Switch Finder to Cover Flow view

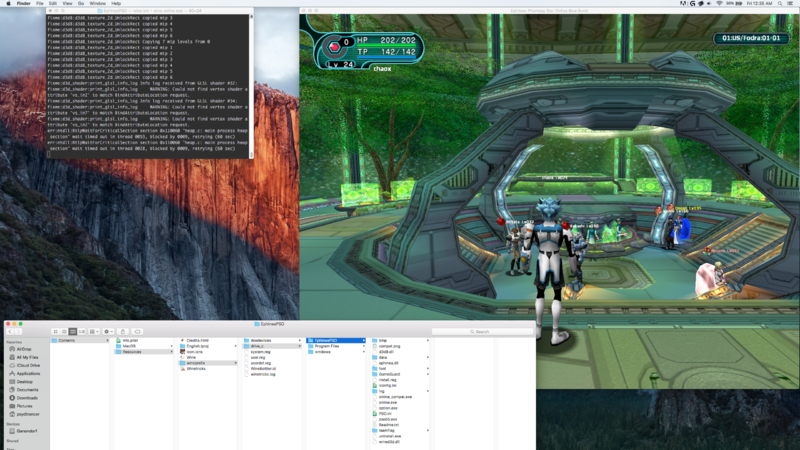[82, 332]
